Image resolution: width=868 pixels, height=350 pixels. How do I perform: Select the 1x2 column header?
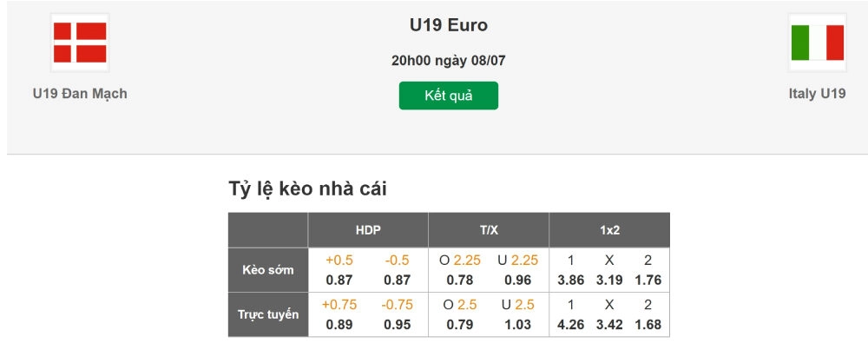tap(609, 230)
